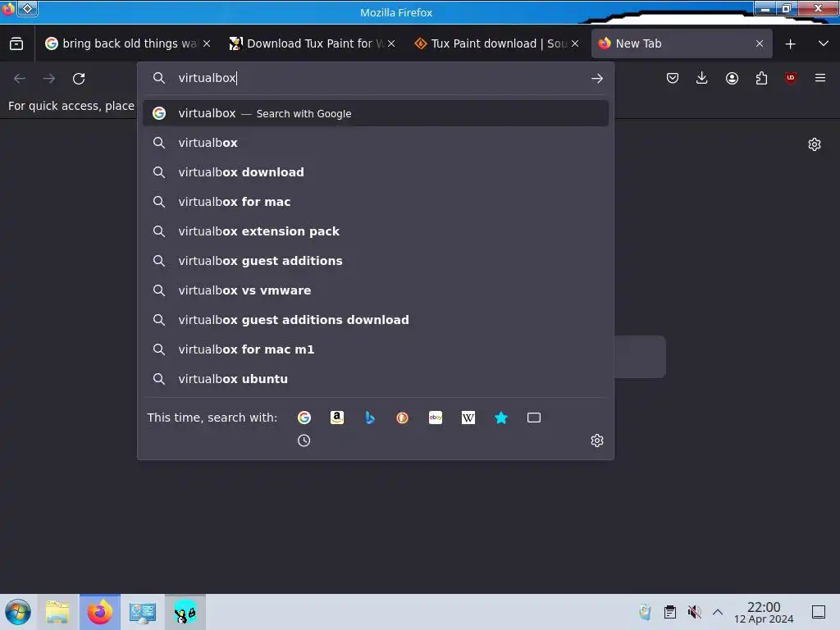Image resolution: width=840 pixels, height=630 pixels.
Task: Select 'virtualbox — Search with Google' row
Action: [376, 113]
